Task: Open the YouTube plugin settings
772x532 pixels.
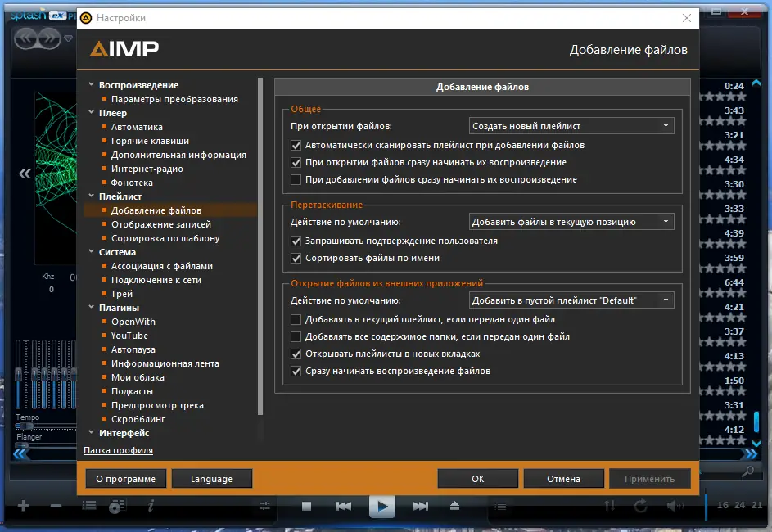Action: click(x=129, y=336)
